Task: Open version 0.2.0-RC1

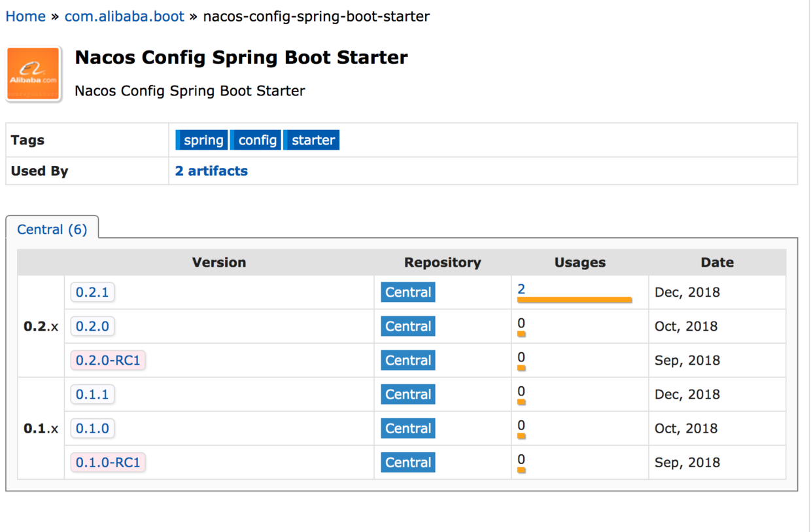Action: 108,361
